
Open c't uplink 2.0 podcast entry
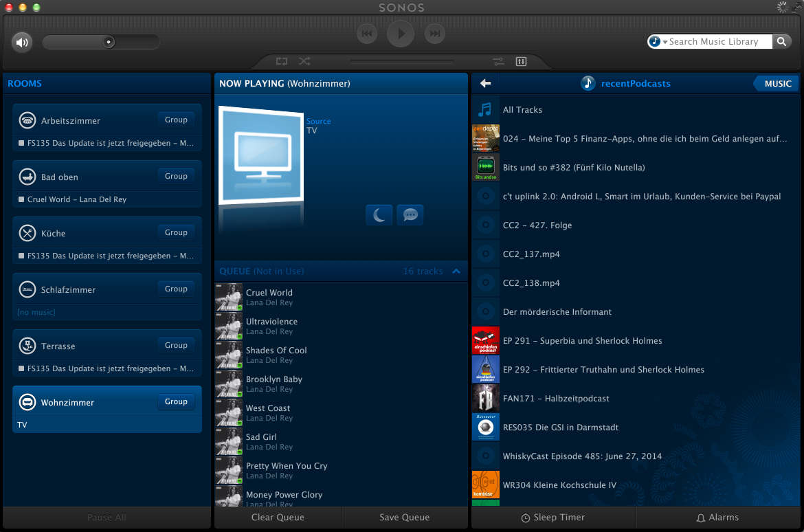636,196
